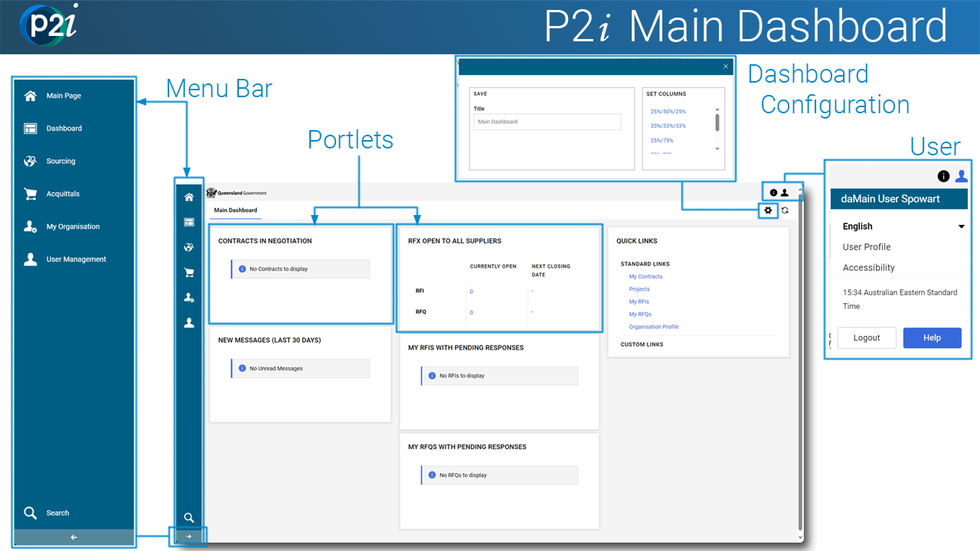Click Home icon beside Main Page label
This screenshot has width=980, height=551.
click(31, 96)
